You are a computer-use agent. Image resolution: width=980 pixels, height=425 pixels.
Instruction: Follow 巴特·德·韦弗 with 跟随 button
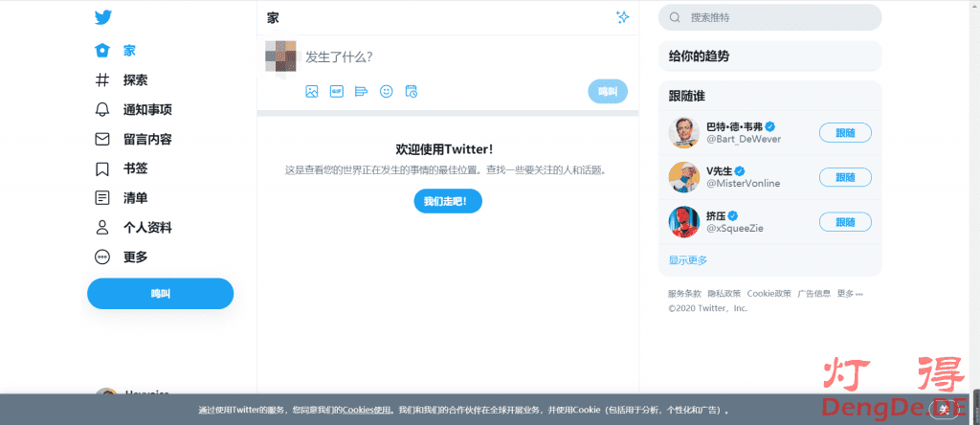(846, 132)
